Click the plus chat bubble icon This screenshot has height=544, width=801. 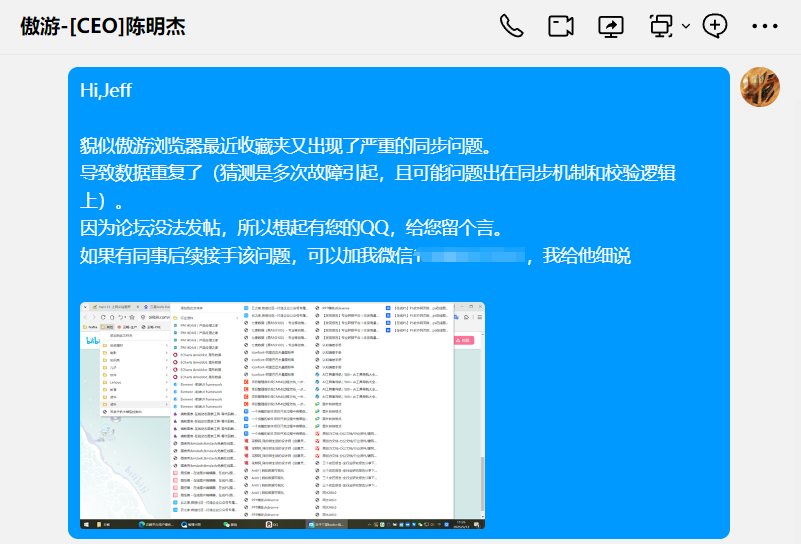click(715, 26)
